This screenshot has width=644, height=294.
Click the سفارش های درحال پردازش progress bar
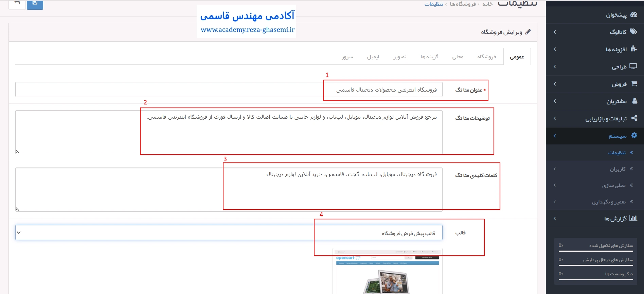pos(596,266)
